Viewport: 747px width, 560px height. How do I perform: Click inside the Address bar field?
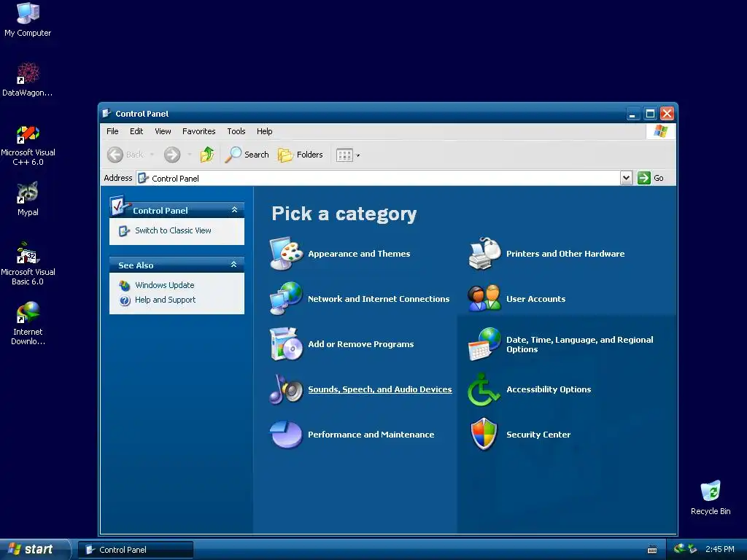379,178
